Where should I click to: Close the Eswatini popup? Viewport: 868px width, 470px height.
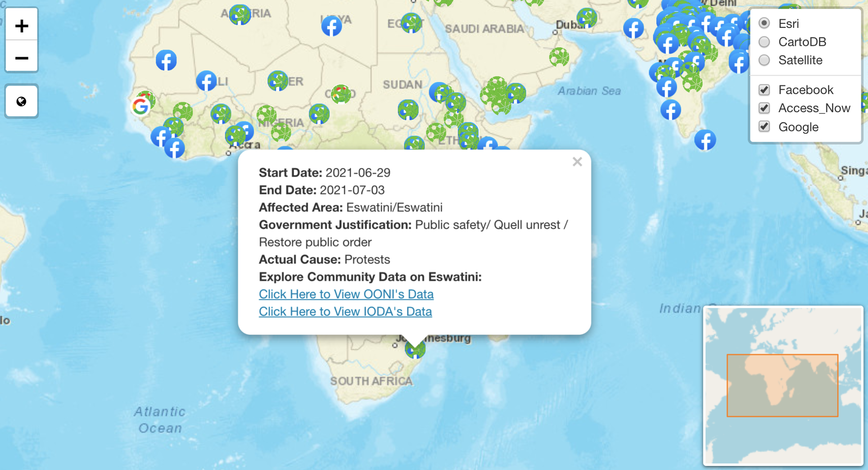tap(577, 162)
